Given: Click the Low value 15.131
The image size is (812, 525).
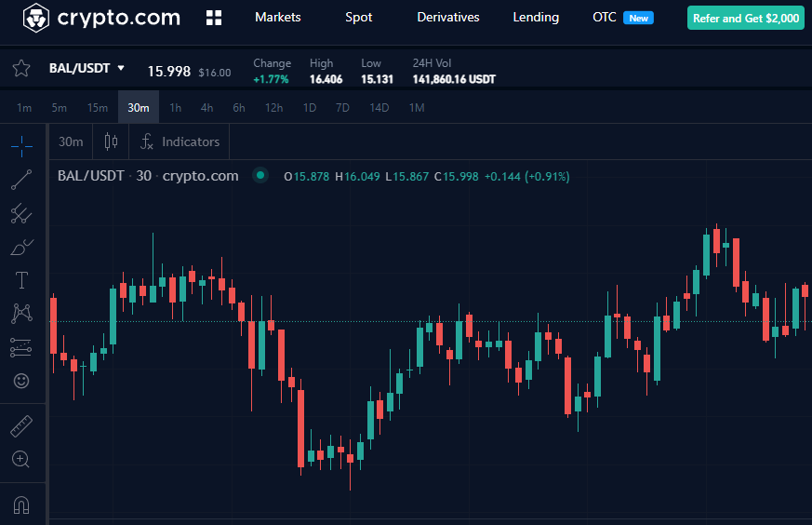Looking at the screenshot, I should point(377,79).
